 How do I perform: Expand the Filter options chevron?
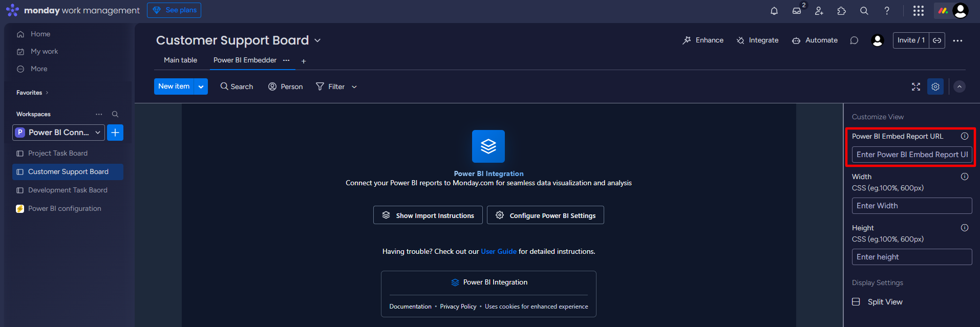[x=354, y=87]
